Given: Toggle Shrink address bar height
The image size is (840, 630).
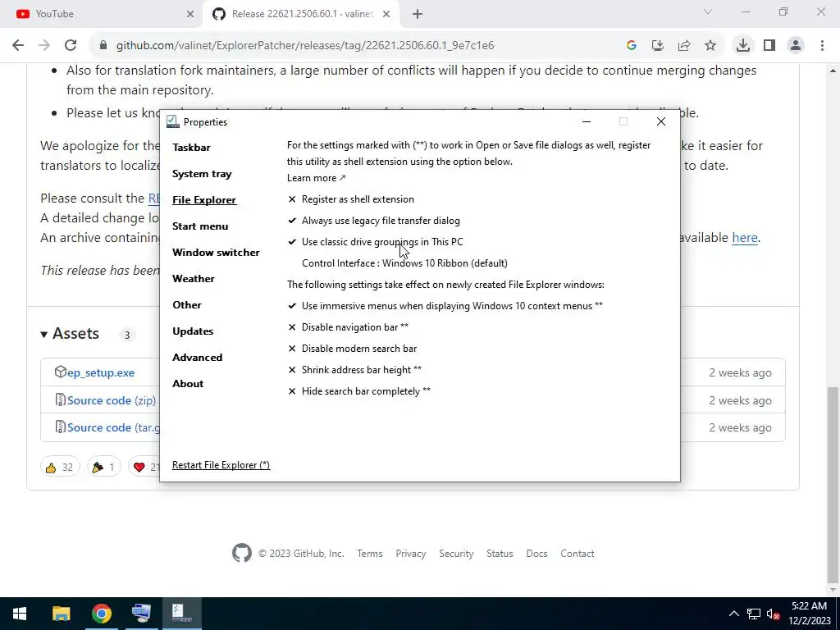Looking at the screenshot, I should click(354, 370).
